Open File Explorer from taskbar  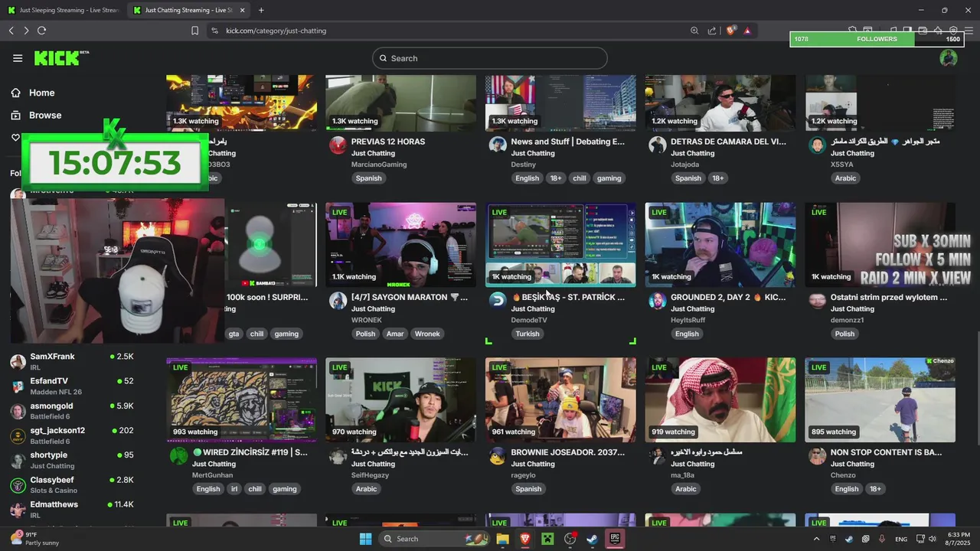coord(502,539)
